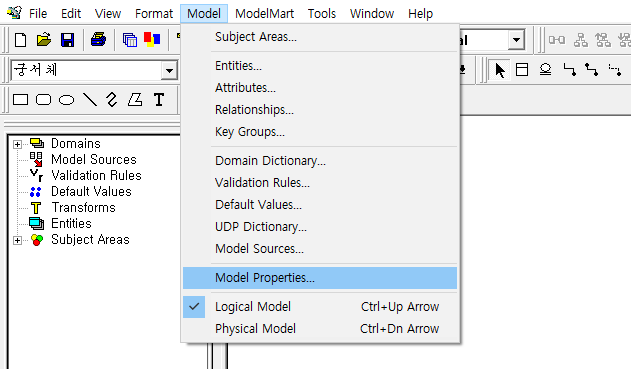631x369 pixels.
Task: Switch to Logical Model view
Action: 320,307
